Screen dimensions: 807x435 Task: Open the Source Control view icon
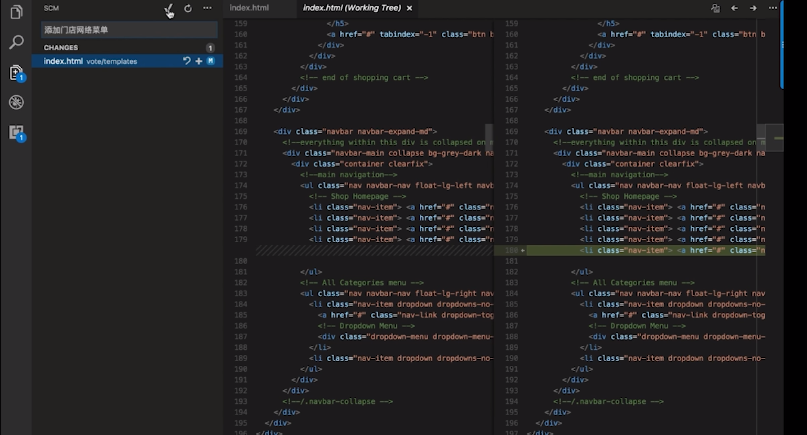(16, 73)
